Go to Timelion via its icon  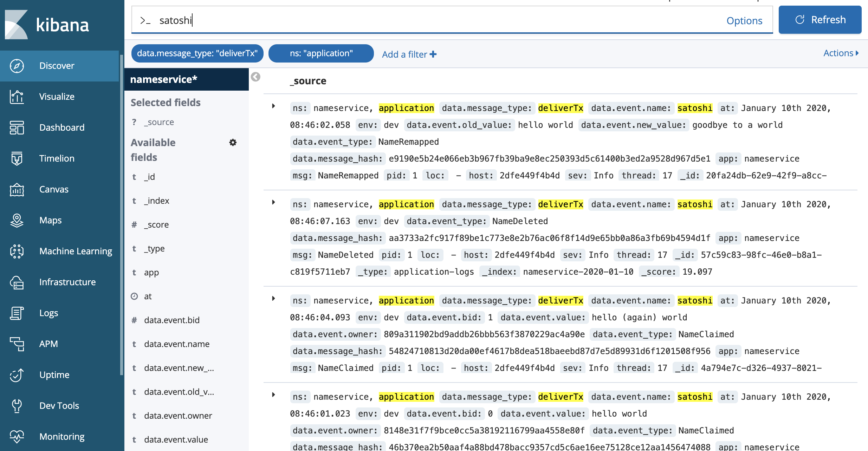click(x=17, y=158)
